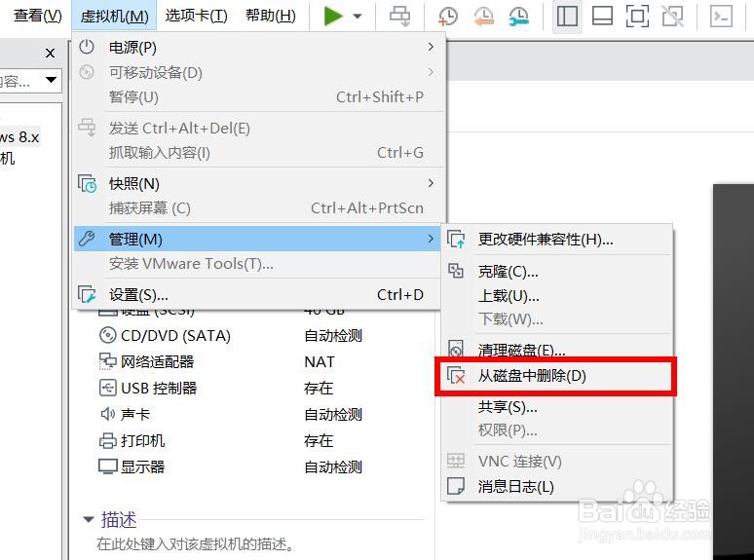Close the library sidebar panel

coord(50,53)
